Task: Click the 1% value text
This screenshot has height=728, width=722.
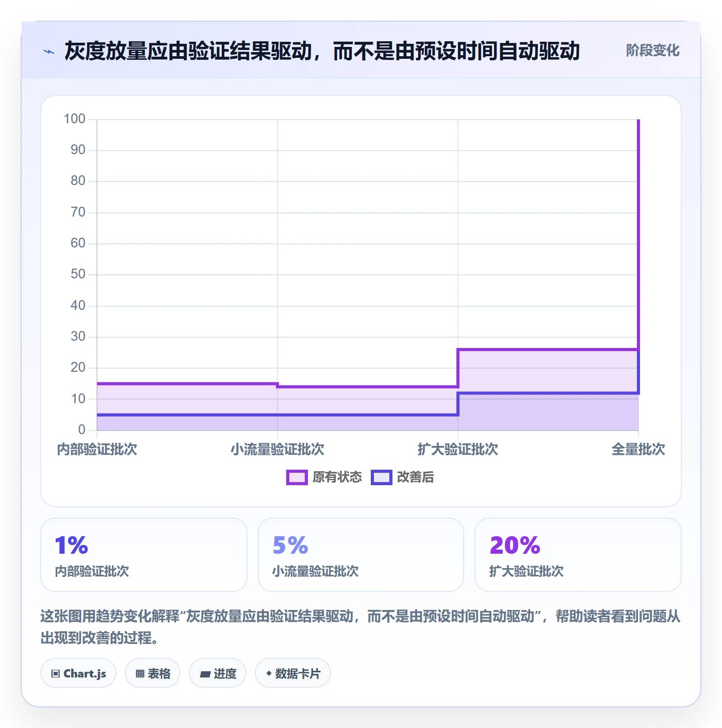Action: pyautogui.click(x=72, y=545)
